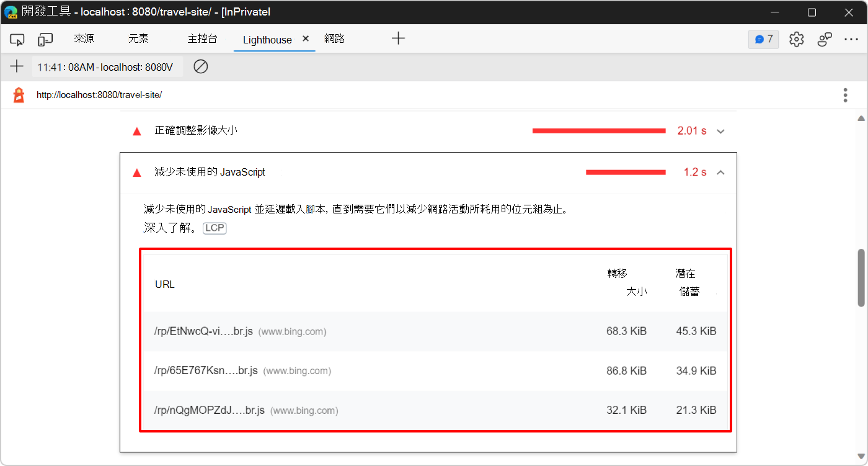Click the send feedback icon
The image size is (868, 466).
point(825,38)
